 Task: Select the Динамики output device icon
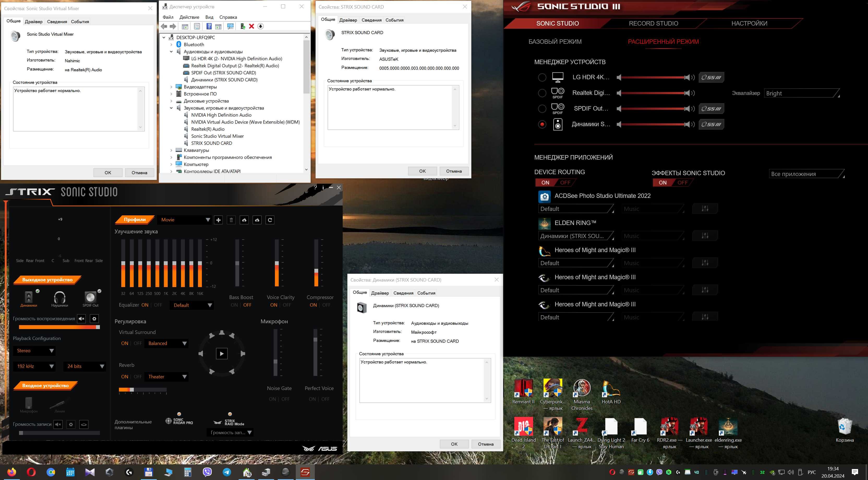pos(29,298)
